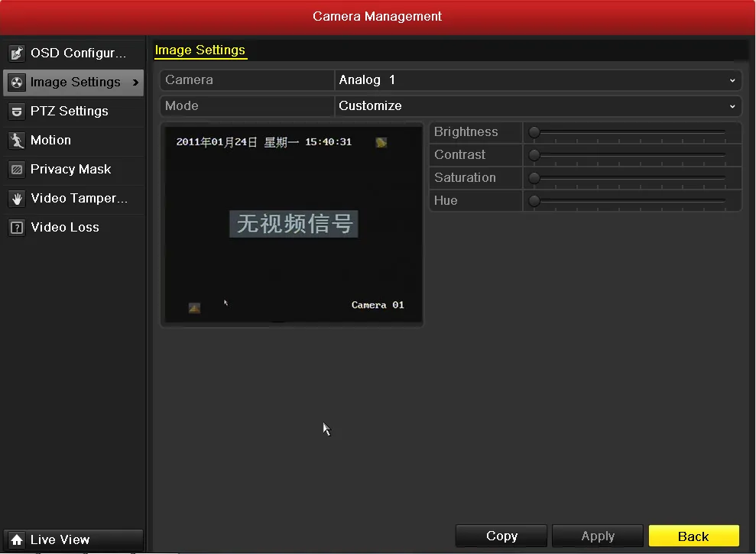The height and width of the screenshot is (554, 756).
Task: Select the Image Settings tab header
Action: pyautogui.click(x=200, y=50)
